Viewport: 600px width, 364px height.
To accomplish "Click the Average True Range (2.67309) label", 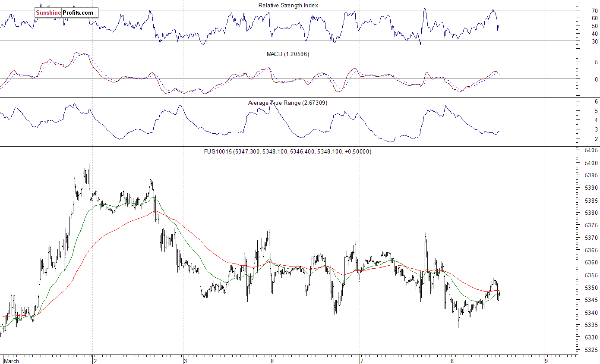I will (x=287, y=103).
